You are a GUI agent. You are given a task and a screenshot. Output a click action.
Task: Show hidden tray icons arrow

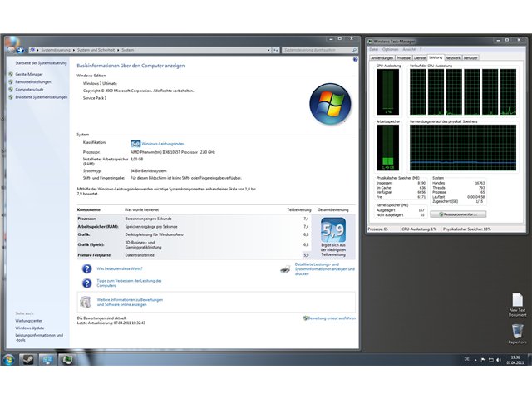(x=475, y=360)
